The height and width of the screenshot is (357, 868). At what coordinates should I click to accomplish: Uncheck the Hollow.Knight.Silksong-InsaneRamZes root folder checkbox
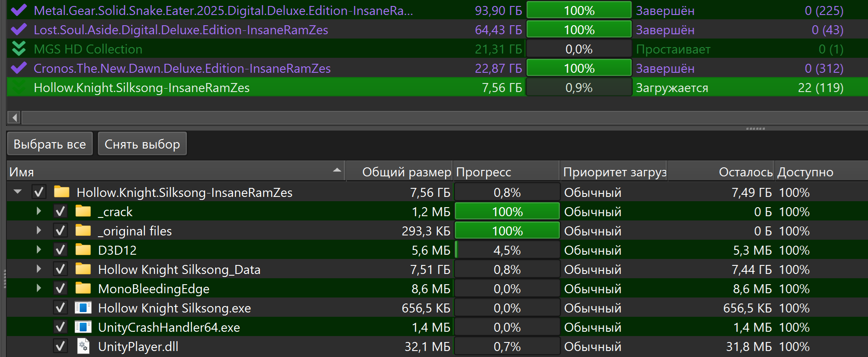pos(39,192)
